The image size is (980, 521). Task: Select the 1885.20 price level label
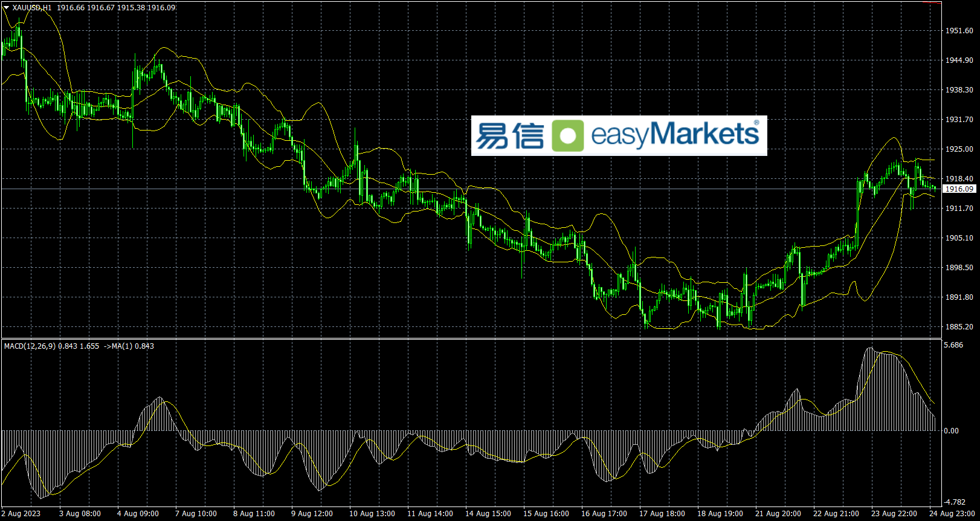point(959,327)
